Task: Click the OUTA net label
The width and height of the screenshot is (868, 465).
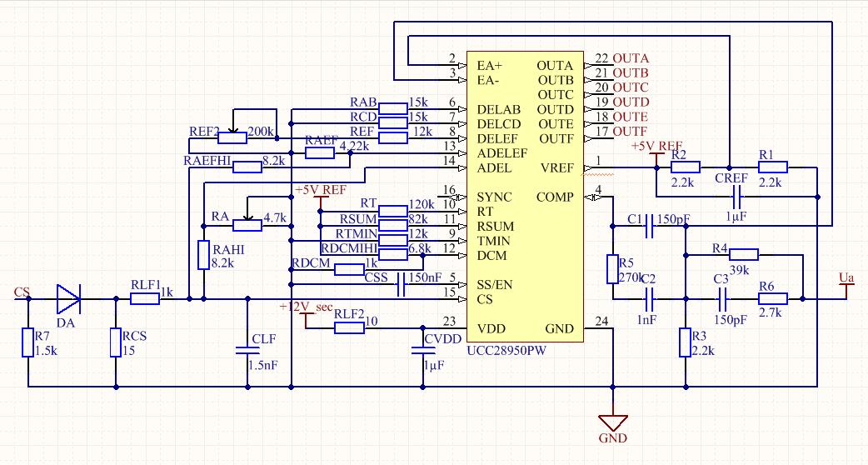Action: [x=631, y=58]
